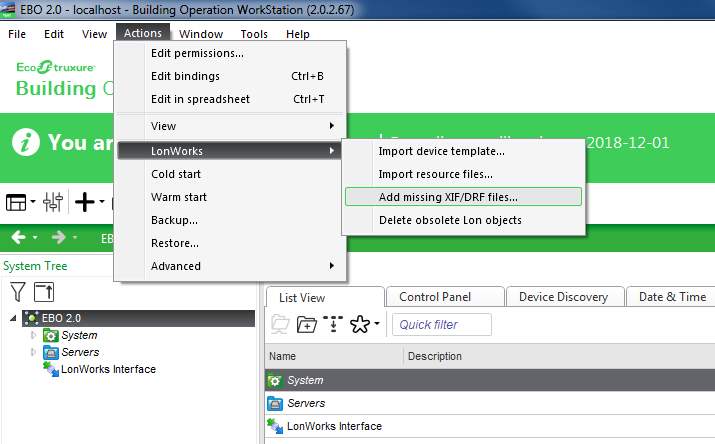Open the layout icon dropdown arrow

(x=33, y=201)
